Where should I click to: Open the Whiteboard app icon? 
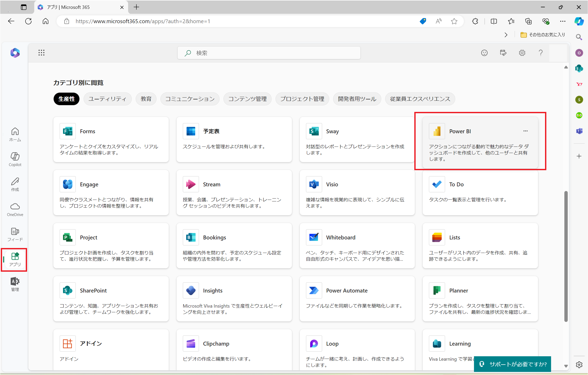(314, 237)
